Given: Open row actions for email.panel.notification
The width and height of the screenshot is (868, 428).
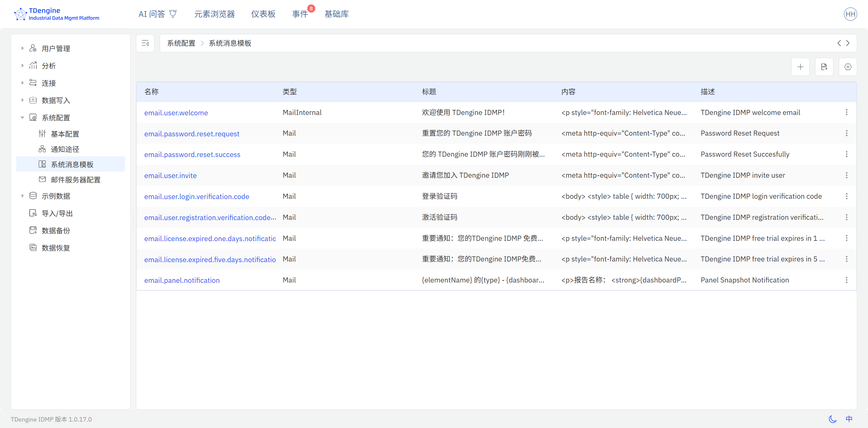Looking at the screenshot, I should (x=847, y=280).
